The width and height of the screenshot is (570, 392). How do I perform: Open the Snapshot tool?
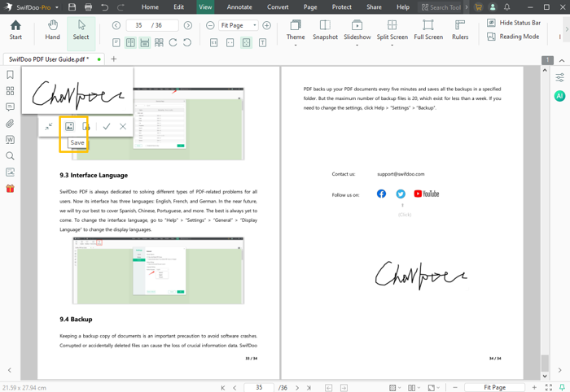(x=325, y=30)
